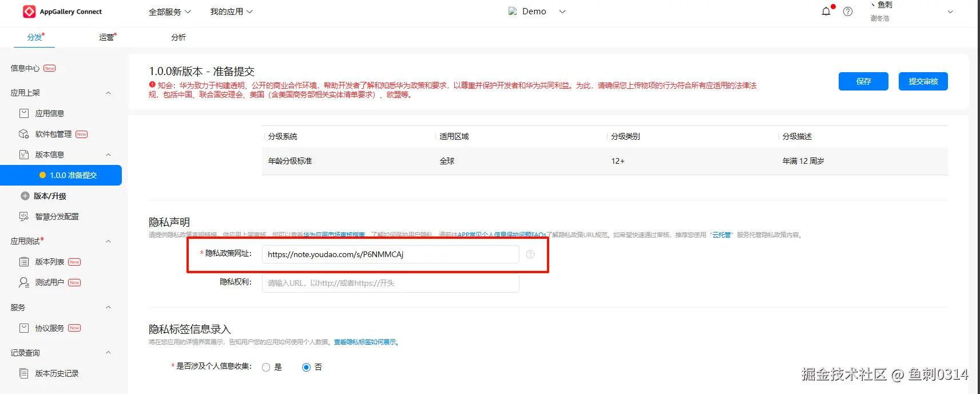The height and width of the screenshot is (394, 980).
Task: Switch to the 运营 tab
Action: click(x=106, y=37)
